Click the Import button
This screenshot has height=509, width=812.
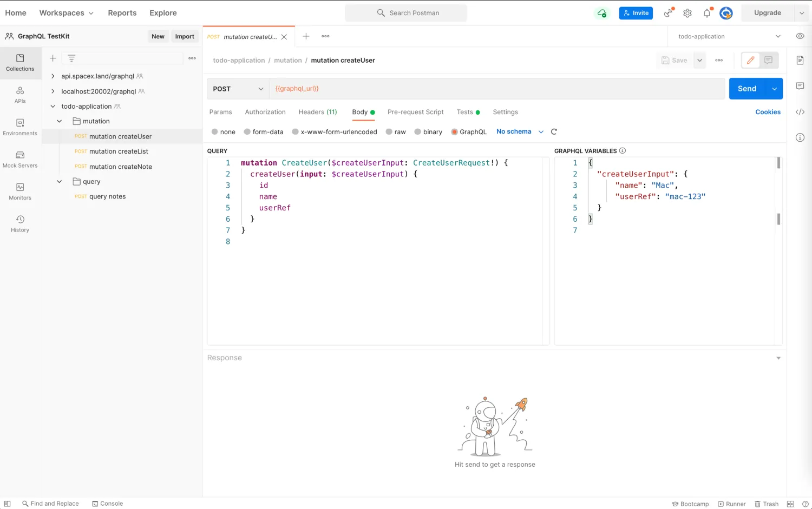pyautogui.click(x=185, y=36)
